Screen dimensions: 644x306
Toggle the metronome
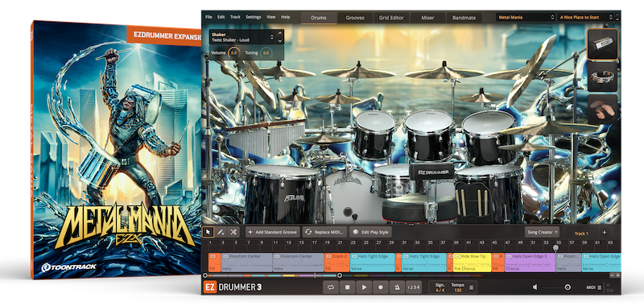tap(397, 287)
